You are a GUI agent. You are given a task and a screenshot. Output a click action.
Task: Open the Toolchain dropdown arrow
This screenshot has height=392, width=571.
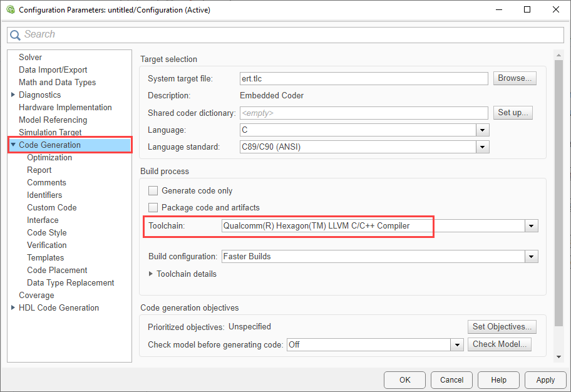click(x=532, y=226)
